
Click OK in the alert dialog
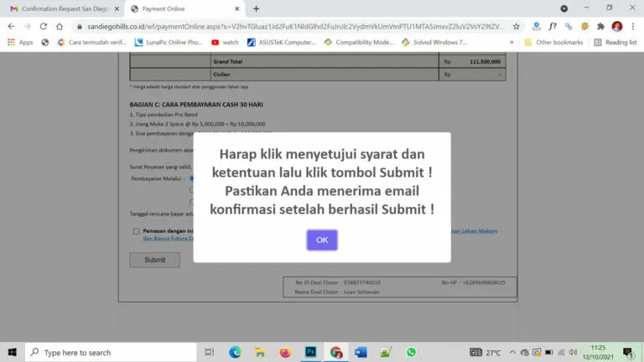pyautogui.click(x=321, y=240)
